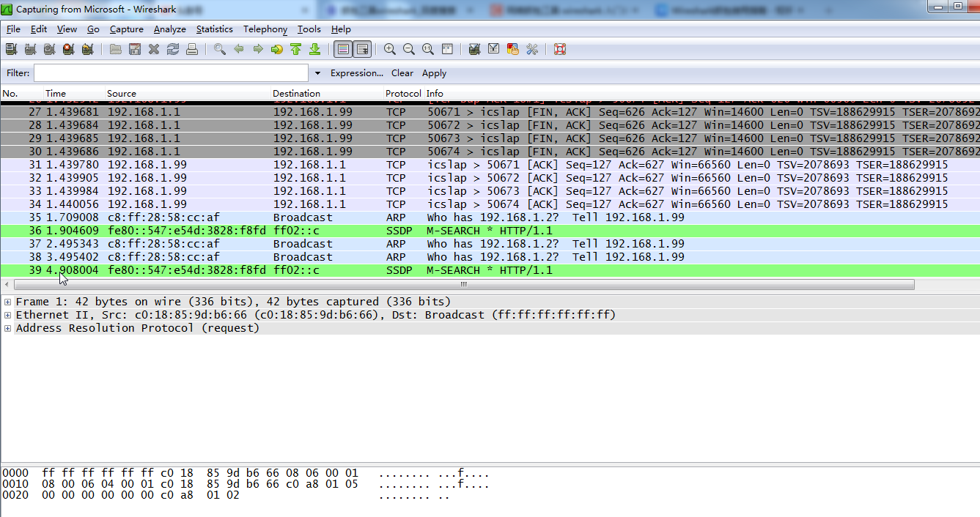980x517 pixels.
Task: Apply the display filter
Action: click(434, 73)
